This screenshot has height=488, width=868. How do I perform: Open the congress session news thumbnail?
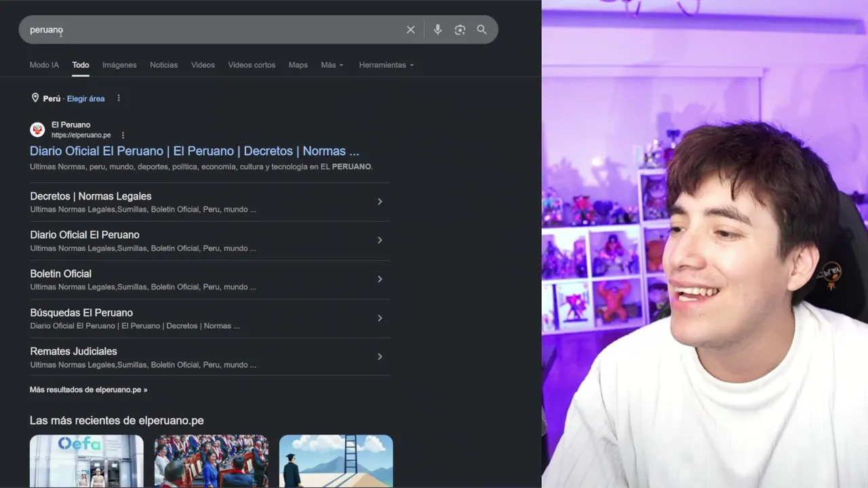[212, 461]
